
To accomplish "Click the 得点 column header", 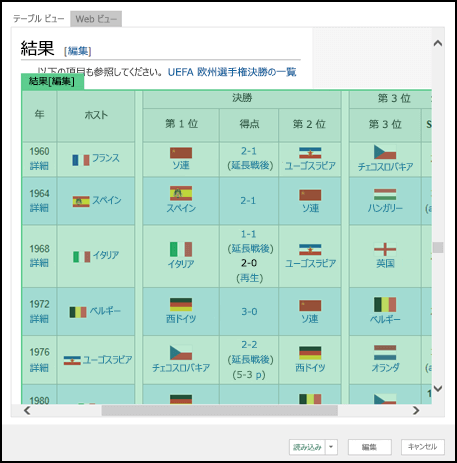I will (x=249, y=124).
